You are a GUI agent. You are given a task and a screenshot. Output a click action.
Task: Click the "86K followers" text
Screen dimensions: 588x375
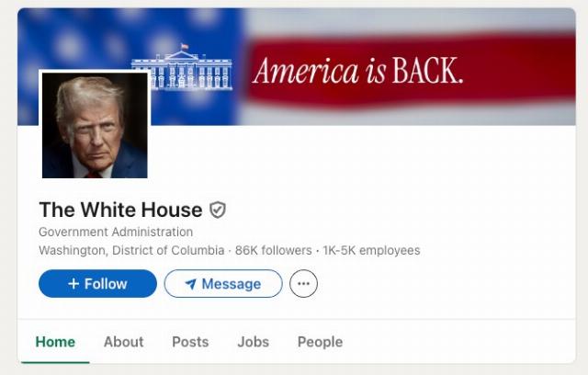[x=274, y=250]
